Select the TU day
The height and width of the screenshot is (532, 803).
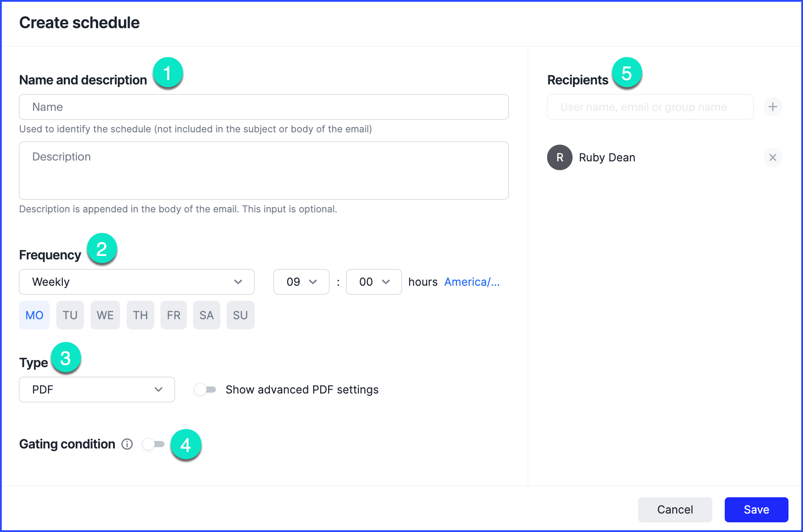[70, 315]
